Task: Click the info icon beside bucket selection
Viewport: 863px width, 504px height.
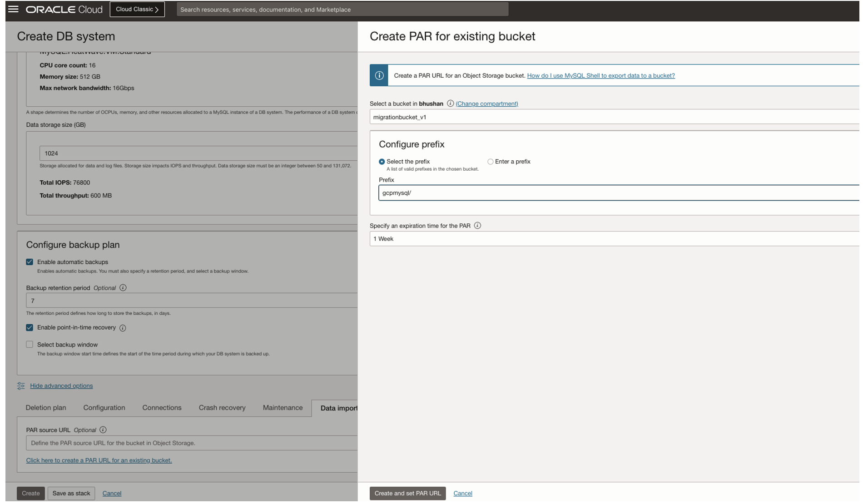Action: pos(450,104)
